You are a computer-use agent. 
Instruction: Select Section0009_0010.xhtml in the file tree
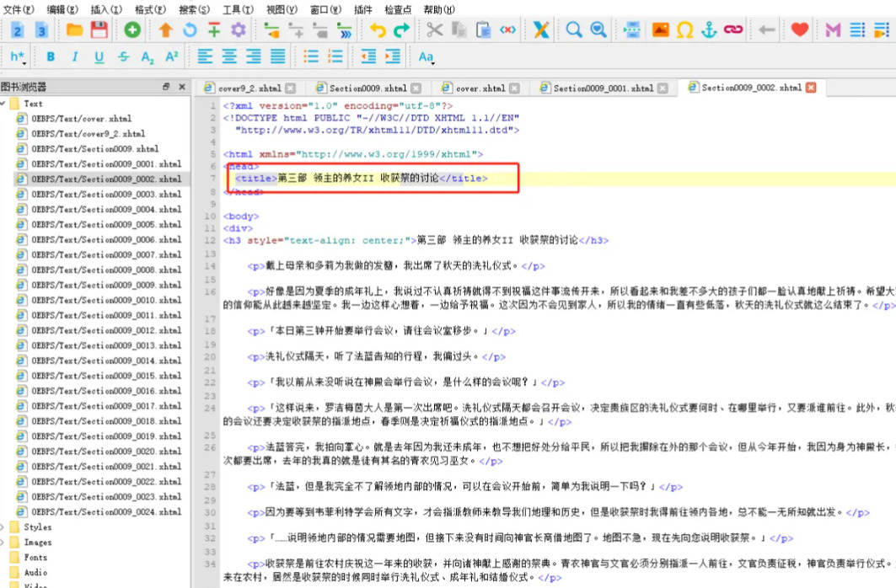(x=106, y=300)
